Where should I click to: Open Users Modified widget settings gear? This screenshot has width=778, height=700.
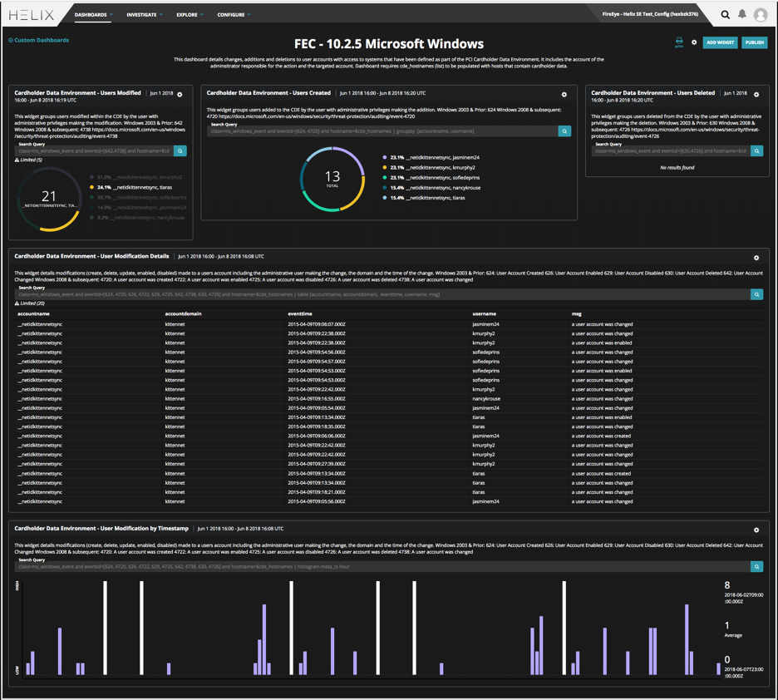[x=180, y=94]
